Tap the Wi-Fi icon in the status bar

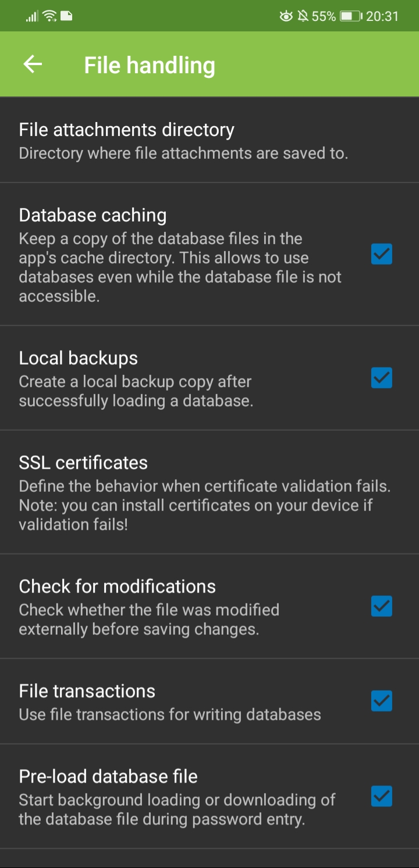pyautogui.click(x=48, y=16)
